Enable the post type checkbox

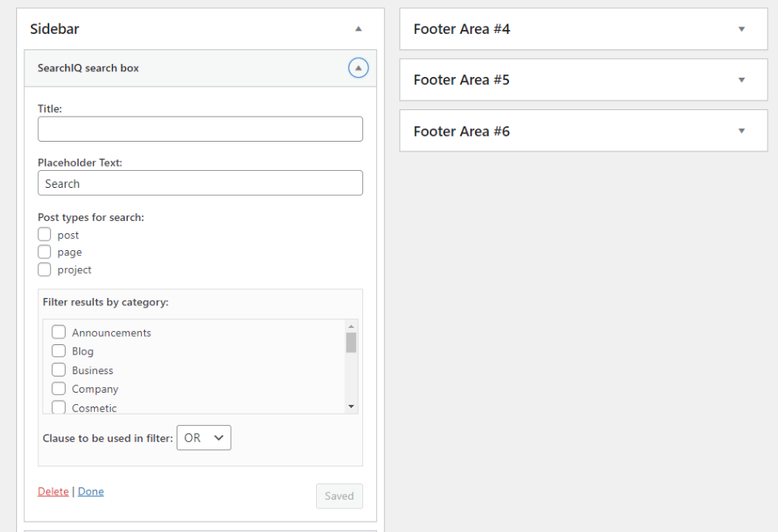[x=45, y=235]
